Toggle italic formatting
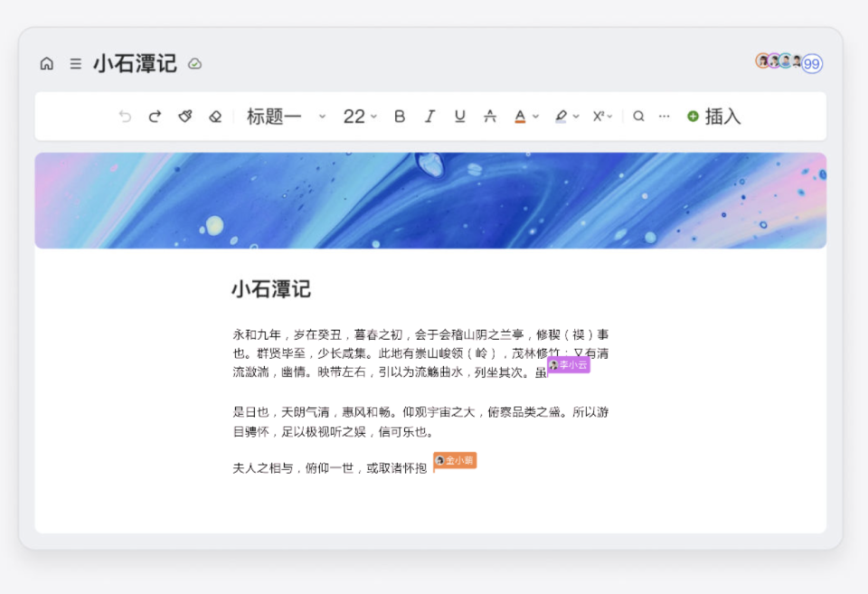Image resolution: width=868 pixels, height=594 pixels. pos(429,116)
